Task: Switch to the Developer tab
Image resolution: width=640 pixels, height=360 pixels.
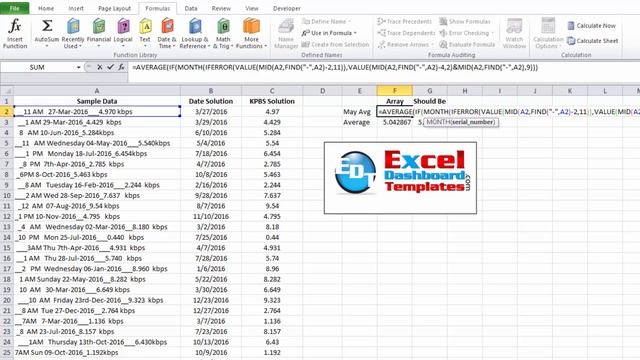Action: (287, 8)
